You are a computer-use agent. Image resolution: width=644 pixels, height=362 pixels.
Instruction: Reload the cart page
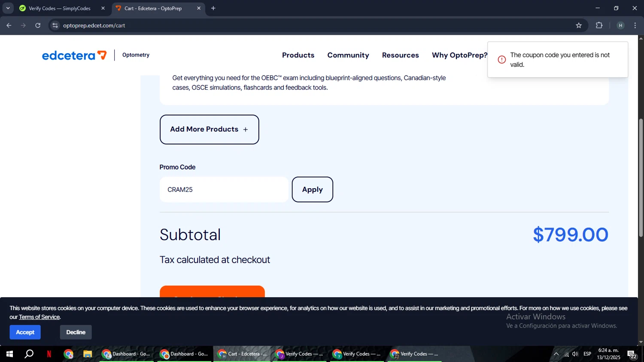click(38, 25)
